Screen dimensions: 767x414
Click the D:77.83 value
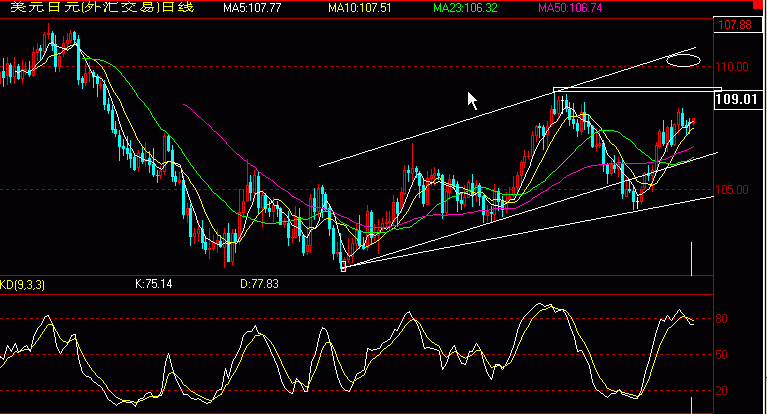tap(259, 284)
